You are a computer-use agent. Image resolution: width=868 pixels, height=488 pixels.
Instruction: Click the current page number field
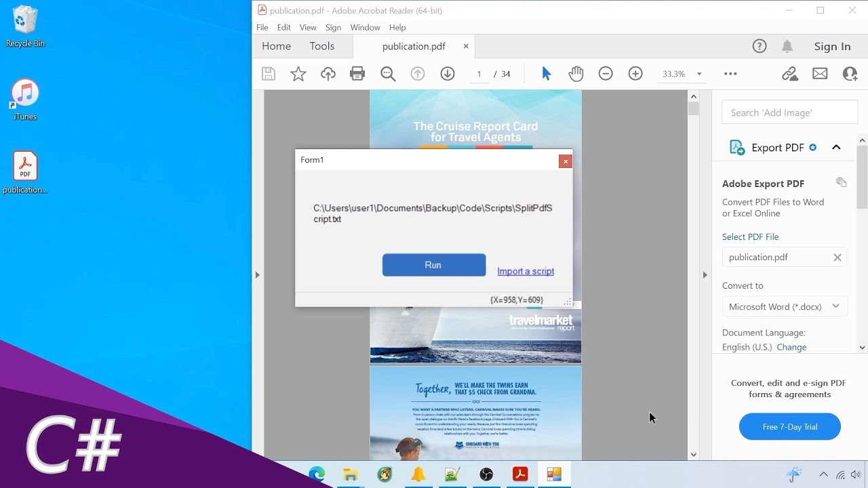tap(479, 74)
